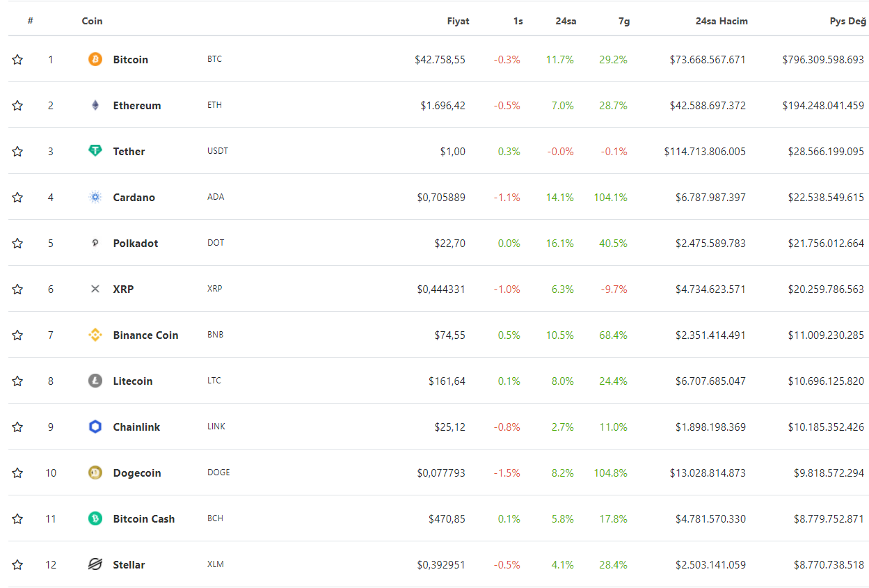Sort by the 7g change column
This screenshot has width=869, height=588.
pos(624,21)
